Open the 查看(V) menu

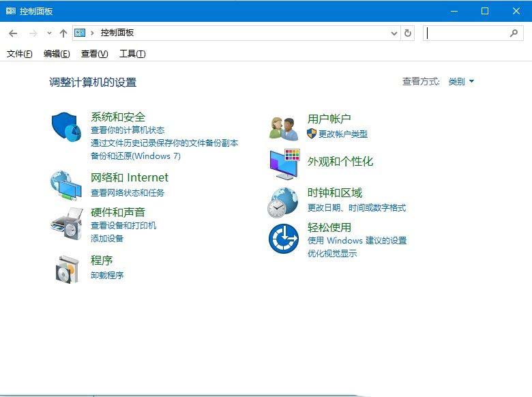point(94,54)
